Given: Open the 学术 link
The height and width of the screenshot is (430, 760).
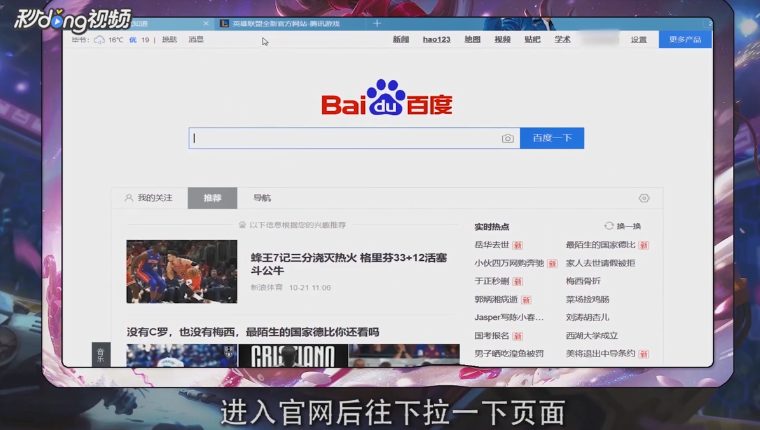Looking at the screenshot, I should click(562, 39).
